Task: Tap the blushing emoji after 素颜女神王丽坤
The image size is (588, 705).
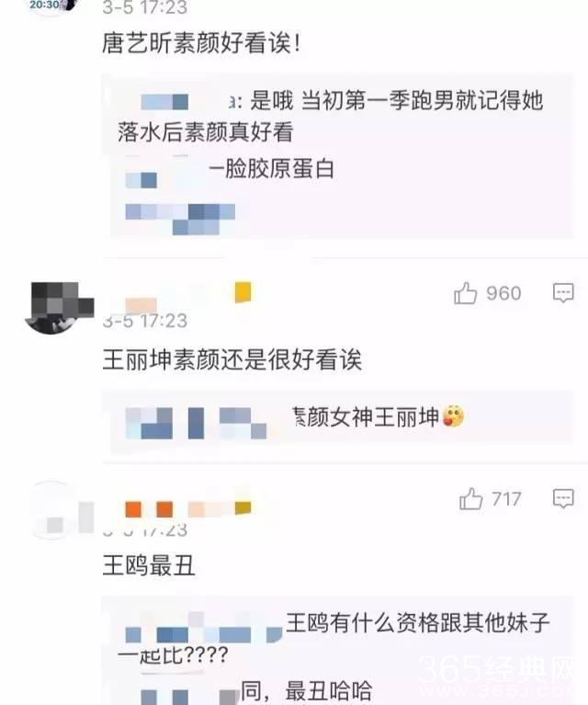Action: click(x=453, y=415)
